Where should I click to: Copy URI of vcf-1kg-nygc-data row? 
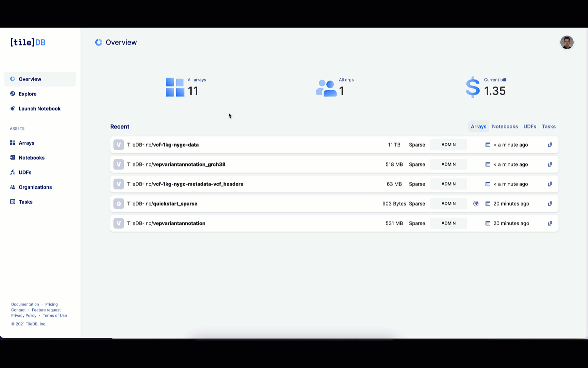point(550,145)
